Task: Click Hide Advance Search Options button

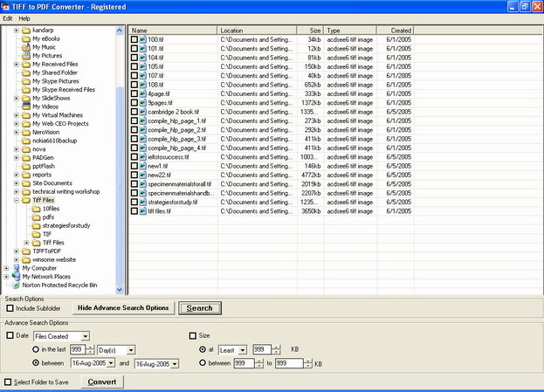Action: coord(122,308)
